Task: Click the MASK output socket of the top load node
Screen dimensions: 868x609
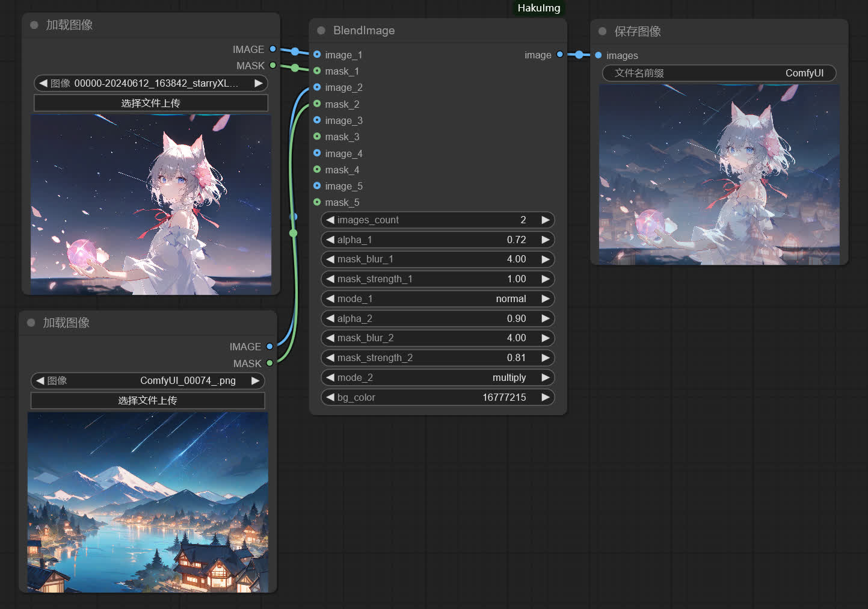Action: point(273,65)
